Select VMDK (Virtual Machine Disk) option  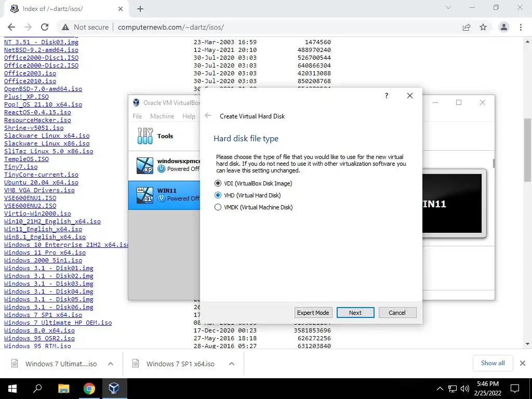point(254,207)
